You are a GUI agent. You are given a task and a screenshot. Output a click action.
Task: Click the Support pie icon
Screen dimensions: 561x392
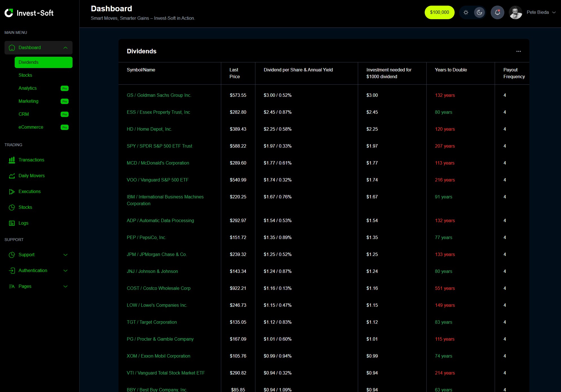coord(12,255)
